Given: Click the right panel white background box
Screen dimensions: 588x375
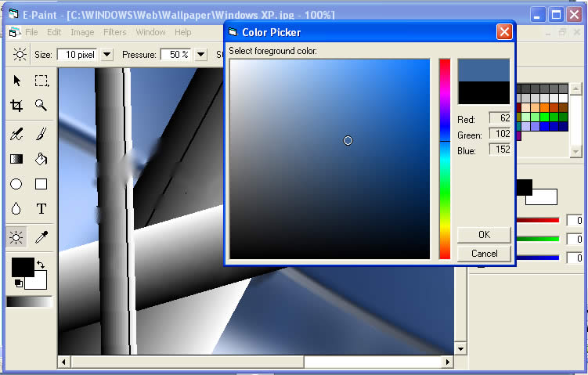Looking at the screenshot, I should 541,197.
